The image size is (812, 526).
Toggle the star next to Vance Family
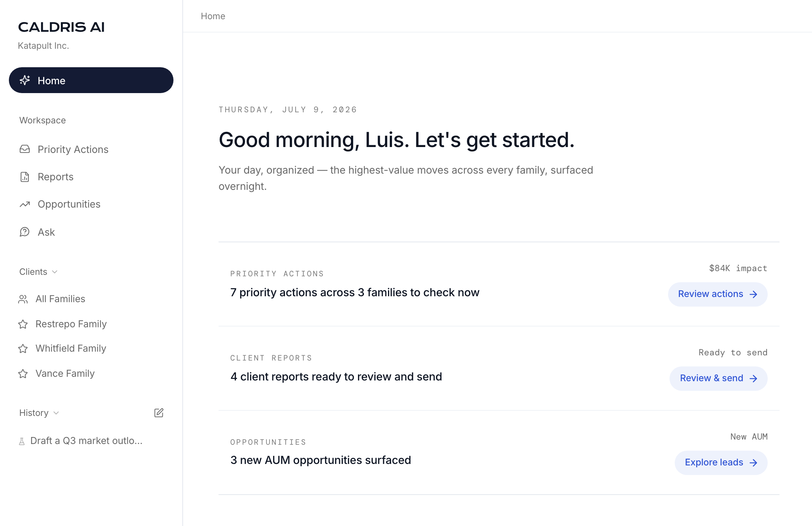pyautogui.click(x=23, y=373)
